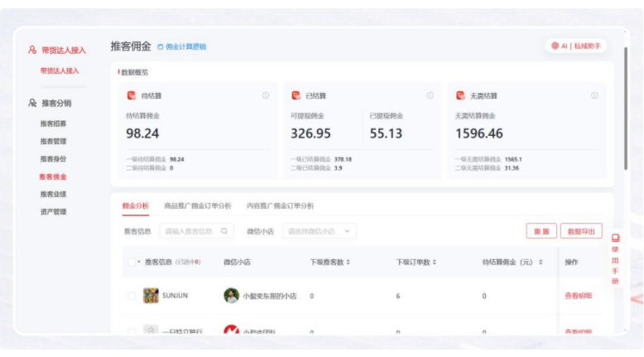Open 推客招募 in the sidebar
Screen dimensions: 644x357
[x=53, y=123]
